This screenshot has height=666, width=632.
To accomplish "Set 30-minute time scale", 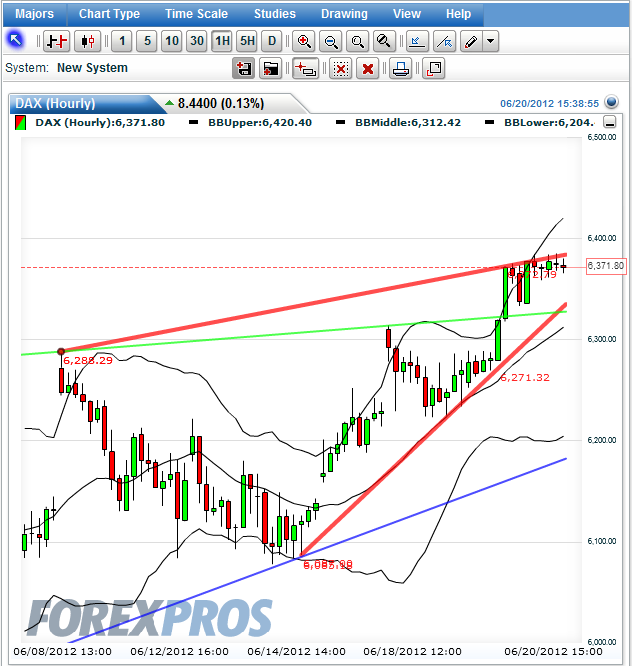I will coord(197,41).
